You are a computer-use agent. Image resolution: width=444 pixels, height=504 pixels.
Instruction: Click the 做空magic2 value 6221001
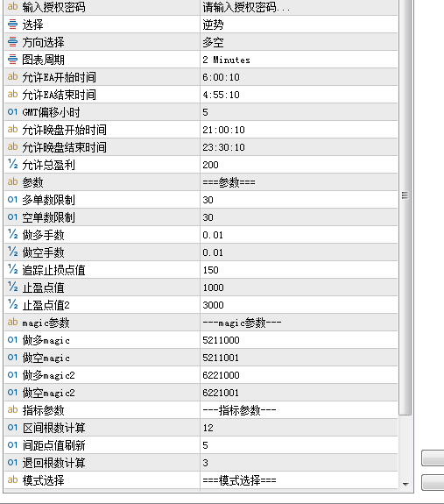tap(299, 393)
